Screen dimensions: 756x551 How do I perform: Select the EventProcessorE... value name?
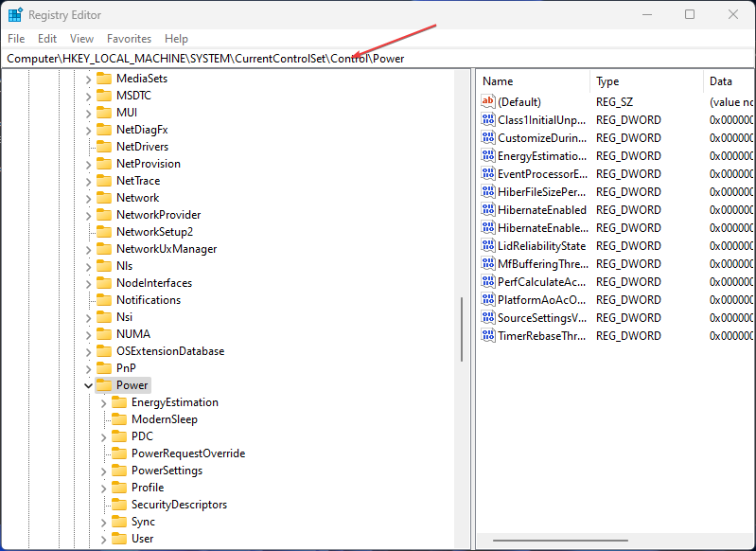[542, 173]
